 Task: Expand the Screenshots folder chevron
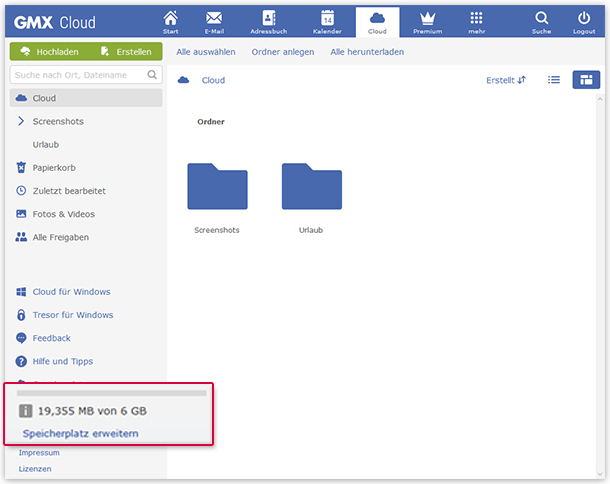[21, 121]
